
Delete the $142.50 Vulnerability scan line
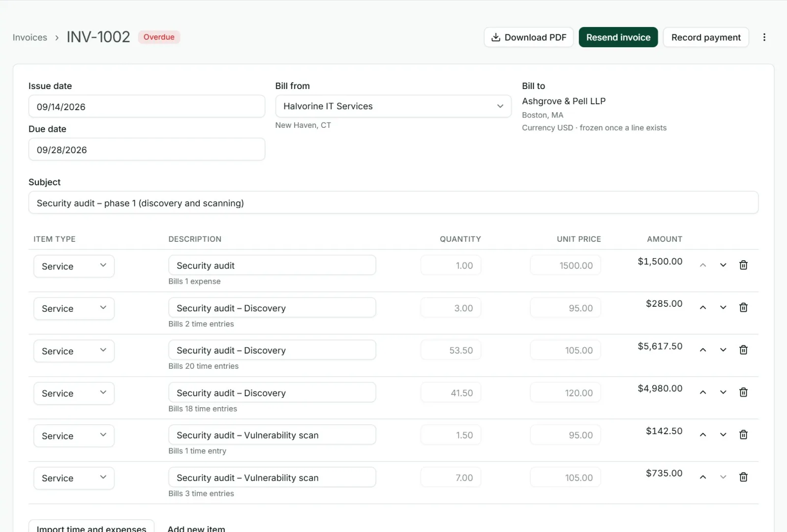click(x=743, y=435)
